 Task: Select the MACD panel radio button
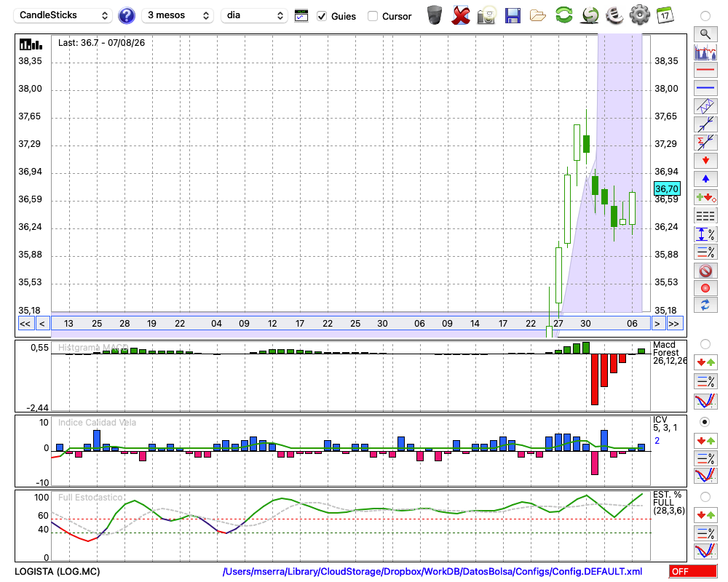pos(705,344)
